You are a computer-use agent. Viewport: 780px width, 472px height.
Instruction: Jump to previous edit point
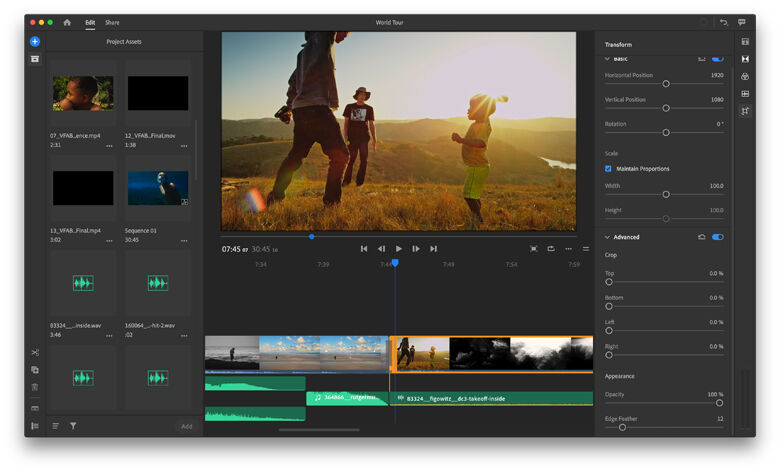[364, 249]
